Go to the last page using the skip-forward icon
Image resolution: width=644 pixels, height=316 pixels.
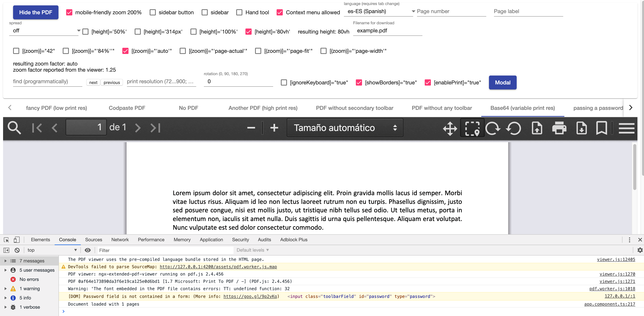point(155,128)
